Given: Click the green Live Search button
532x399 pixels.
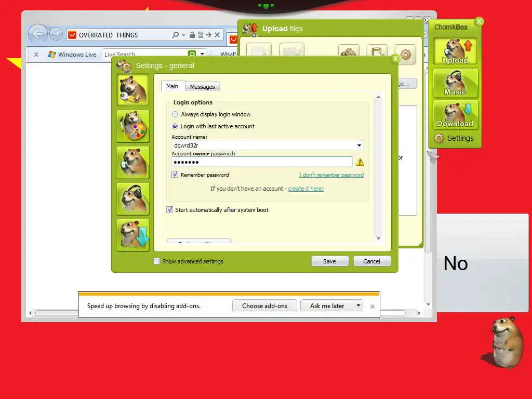Looking at the screenshot, I should (x=192, y=54).
